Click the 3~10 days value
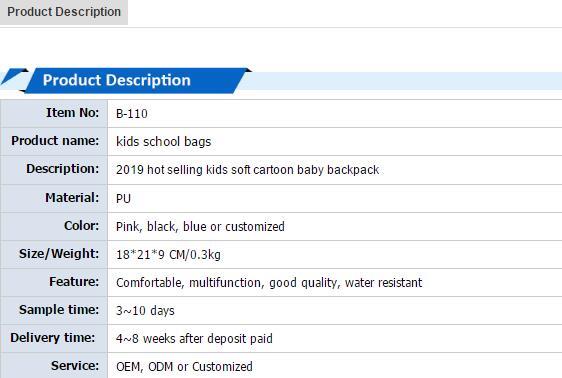This screenshot has height=378, width=562. click(145, 311)
